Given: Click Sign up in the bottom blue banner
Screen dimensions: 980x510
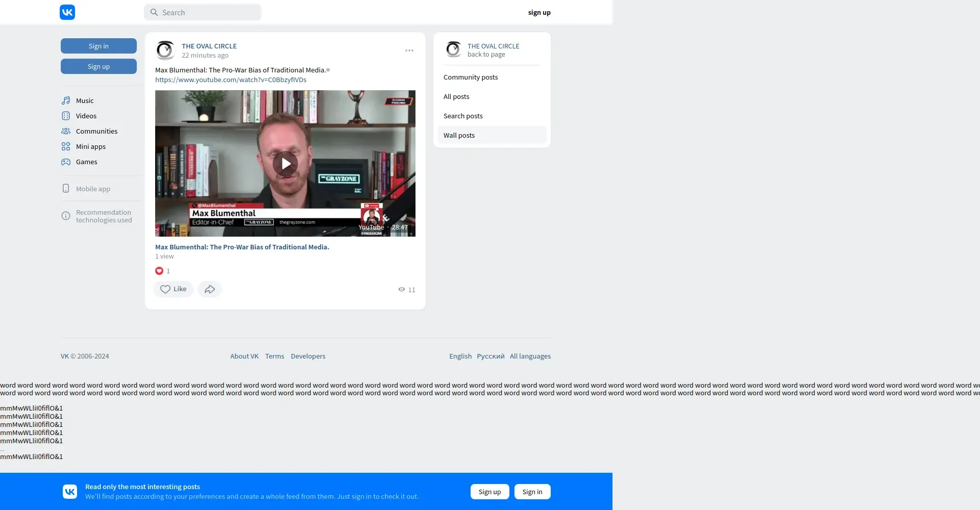Looking at the screenshot, I should click(490, 492).
